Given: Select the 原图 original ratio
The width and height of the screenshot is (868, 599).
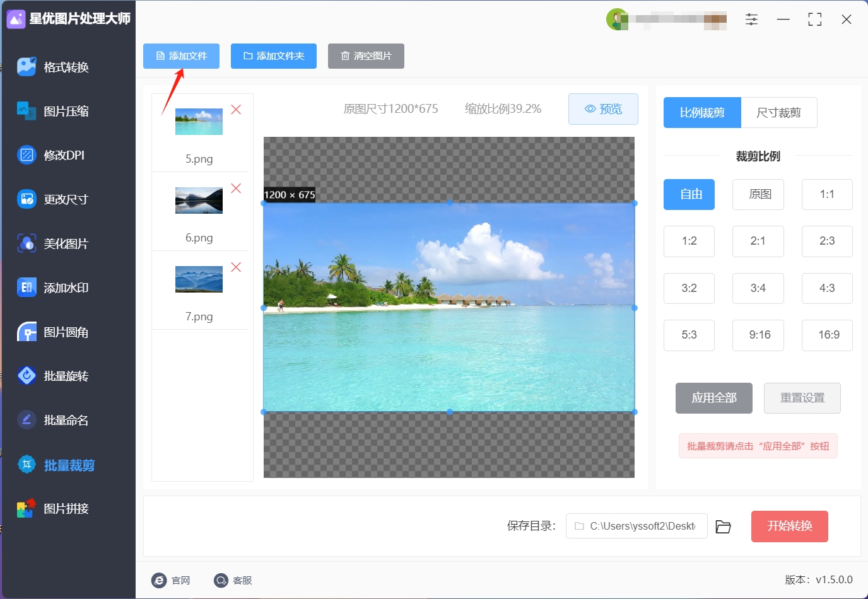Looking at the screenshot, I should click(758, 194).
